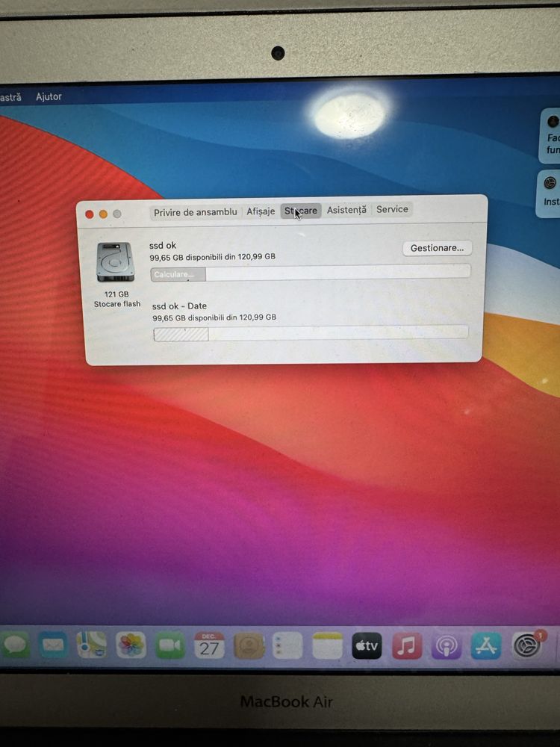560x747 pixels.
Task: Launch FaceTime from the Dock
Action: pos(169,645)
